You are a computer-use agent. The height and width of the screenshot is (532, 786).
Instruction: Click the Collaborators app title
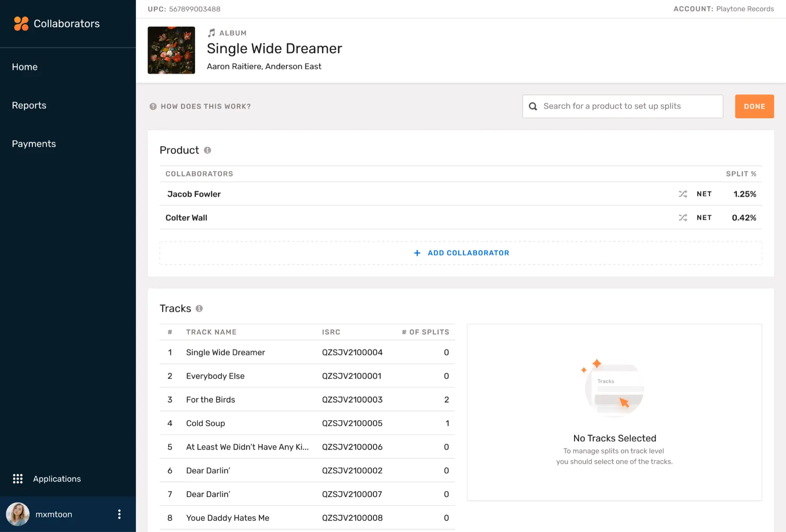(x=67, y=24)
